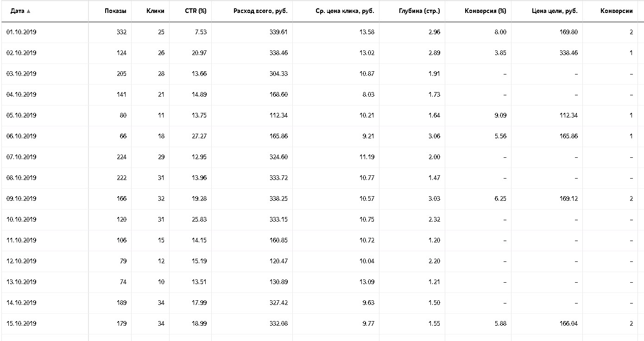Sort by Цена цели, руб. header
The image size is (644, 341).
(x=555, y=11)
